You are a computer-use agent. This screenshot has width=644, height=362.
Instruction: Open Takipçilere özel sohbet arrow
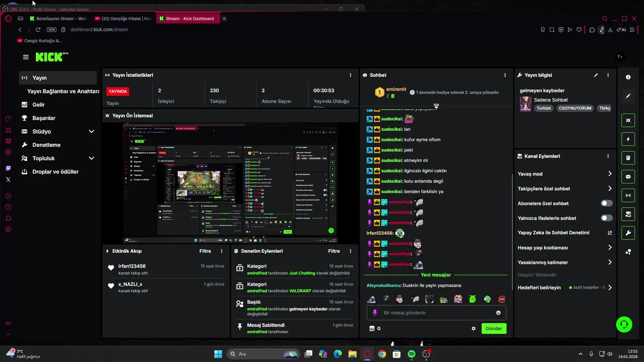pos(610,189)
